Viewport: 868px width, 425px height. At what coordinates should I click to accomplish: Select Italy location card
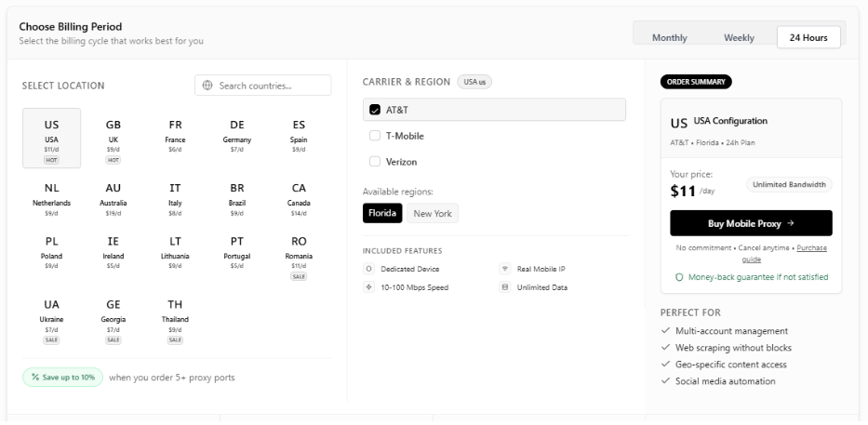coord(175,199)
